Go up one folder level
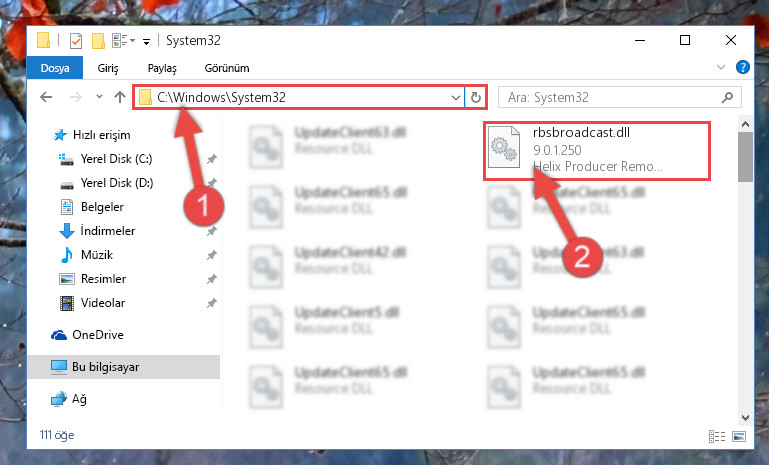The image size is (769, 465). pos(120,97)
